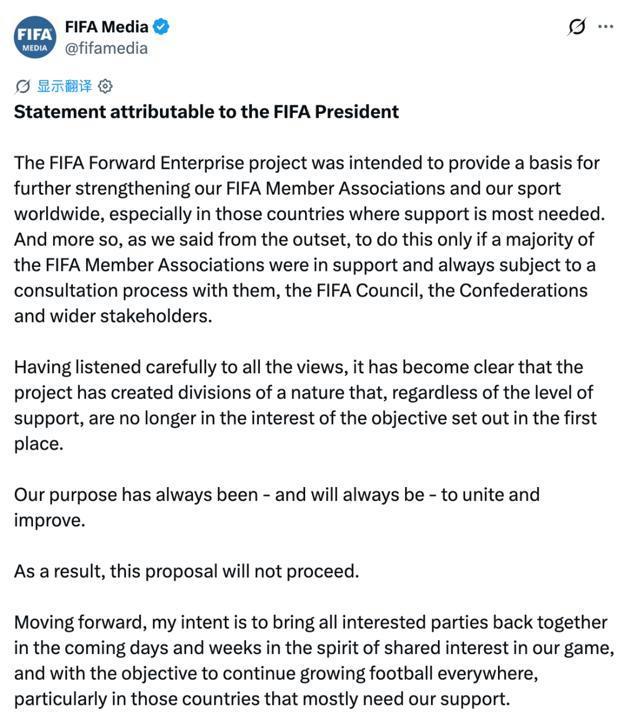Click 'As a result, this proposal will not proceed.'
Screen dimensions: 624x720
[x=186, y=572]
